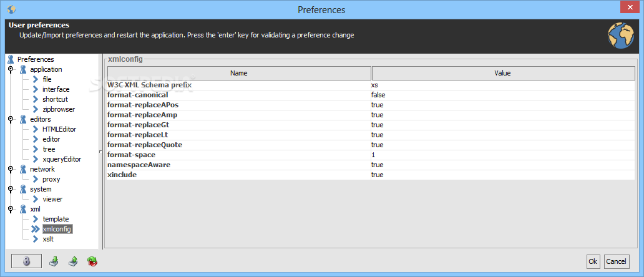Screen dimensions: 644x277
Task: Click the import preferences icon with down arrow
Action: (54, 261)
